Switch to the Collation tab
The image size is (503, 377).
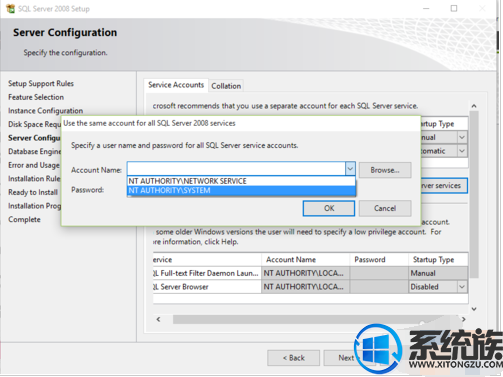tap(226, 86)
